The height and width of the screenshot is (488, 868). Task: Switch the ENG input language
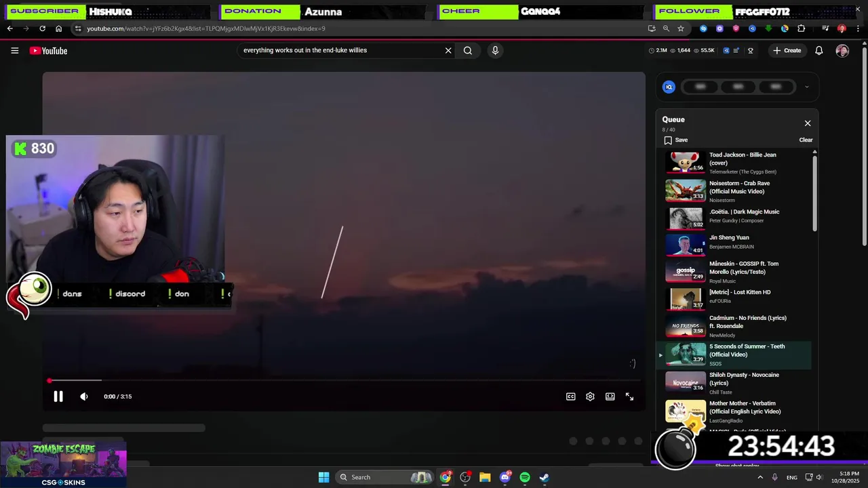pos(792,477)
